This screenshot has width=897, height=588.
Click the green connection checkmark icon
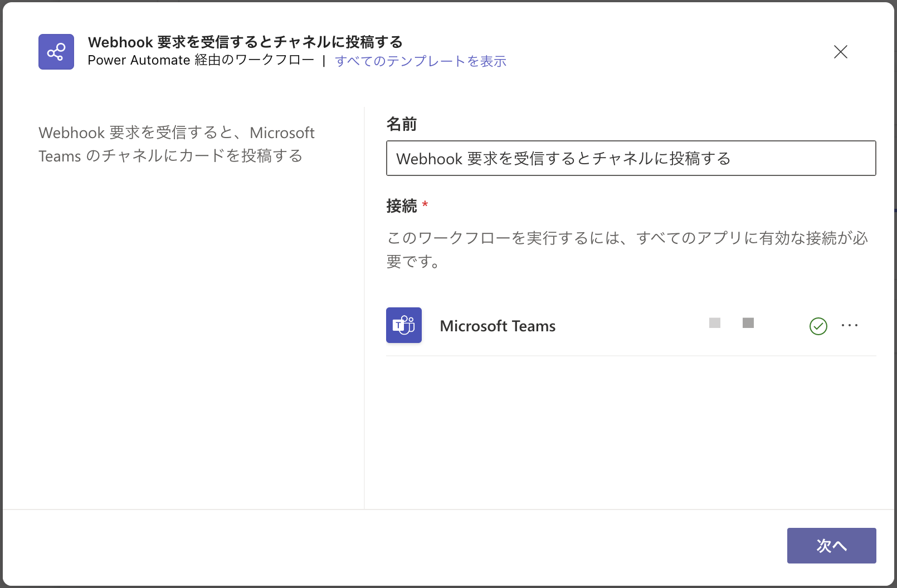(818, 326)
